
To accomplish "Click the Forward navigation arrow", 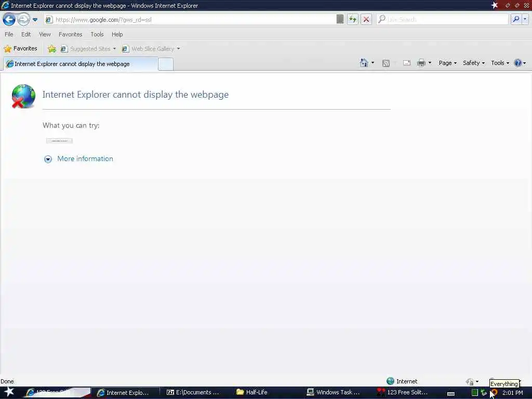I will [23, 19].
